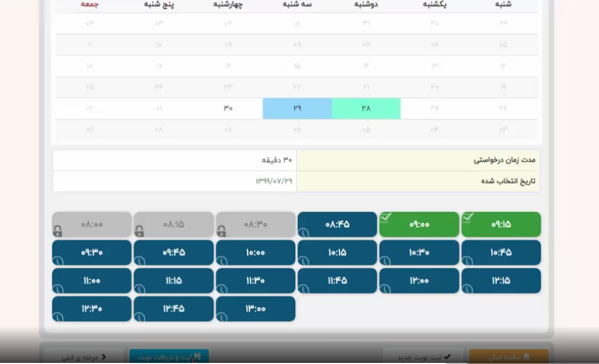Choose the 10:30 appointment slot

point(419,252)
